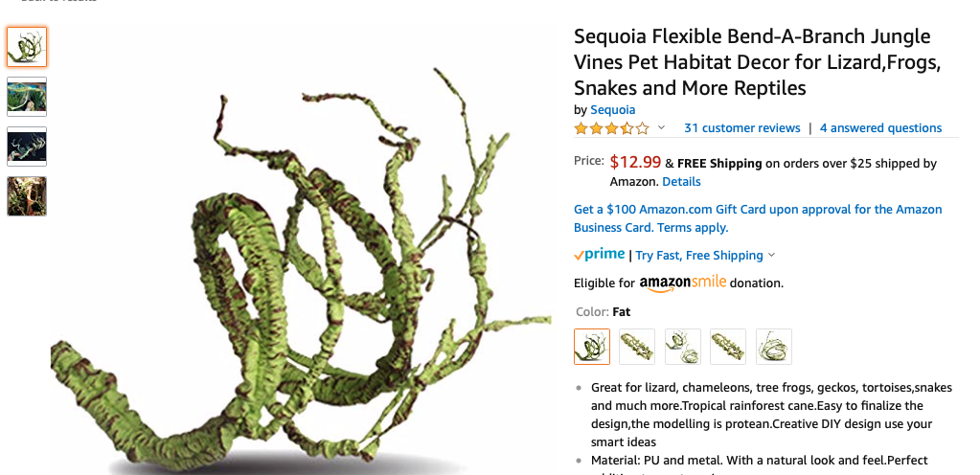Screen dimensions: 980x475
Task: Click the star rating icons
Action: pos(611,128)
